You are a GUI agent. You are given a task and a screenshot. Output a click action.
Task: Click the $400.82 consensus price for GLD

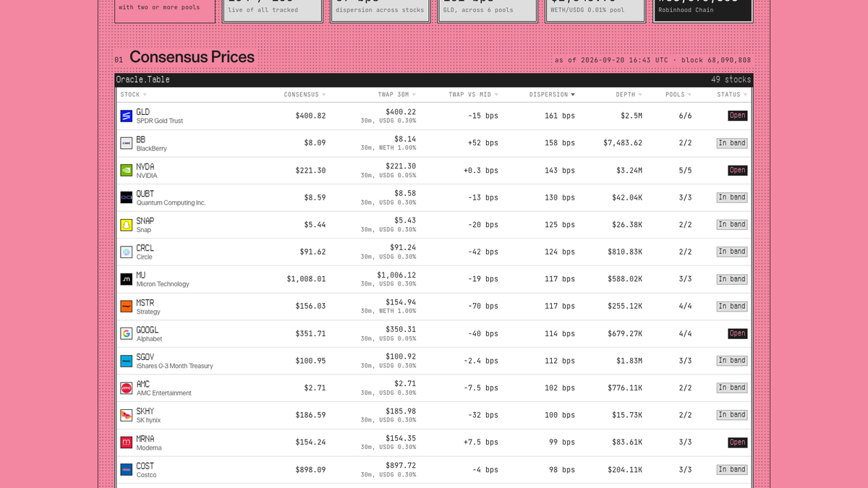click(310, 116)
